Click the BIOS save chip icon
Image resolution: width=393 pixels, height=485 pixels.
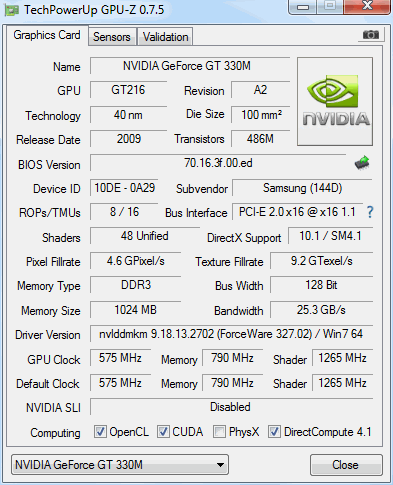[x=362, y=163]
